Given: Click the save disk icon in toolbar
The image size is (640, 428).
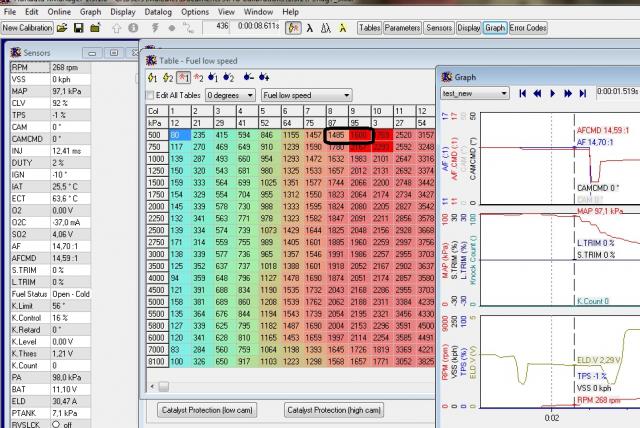Looking at the screenshot, I should [x=80, y=28].
